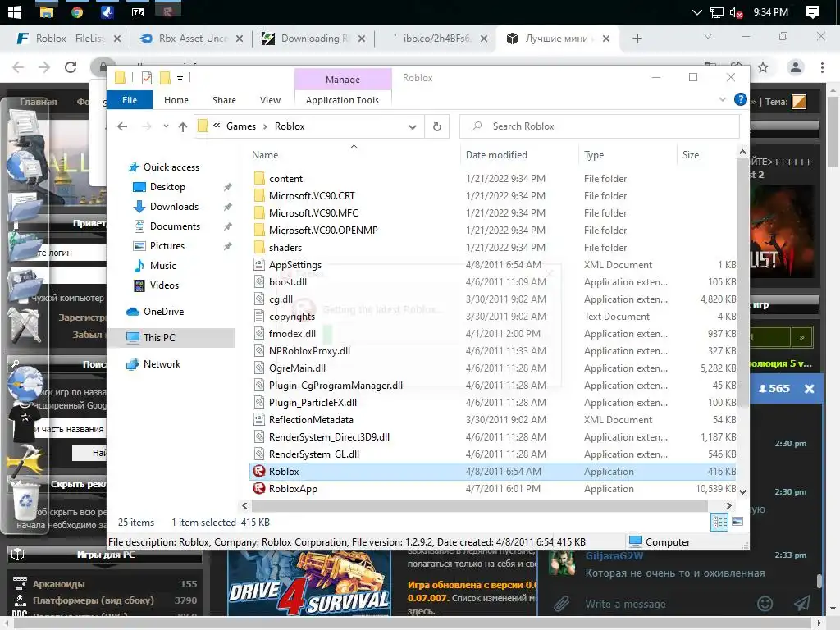This screenshot has height=630, width=840.
Task: Open a new Chrome tab
Action: [637, 39]
